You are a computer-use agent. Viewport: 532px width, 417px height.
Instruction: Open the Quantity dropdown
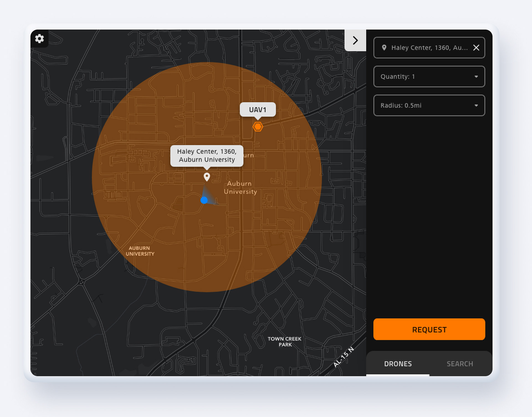tap(429, 77)
